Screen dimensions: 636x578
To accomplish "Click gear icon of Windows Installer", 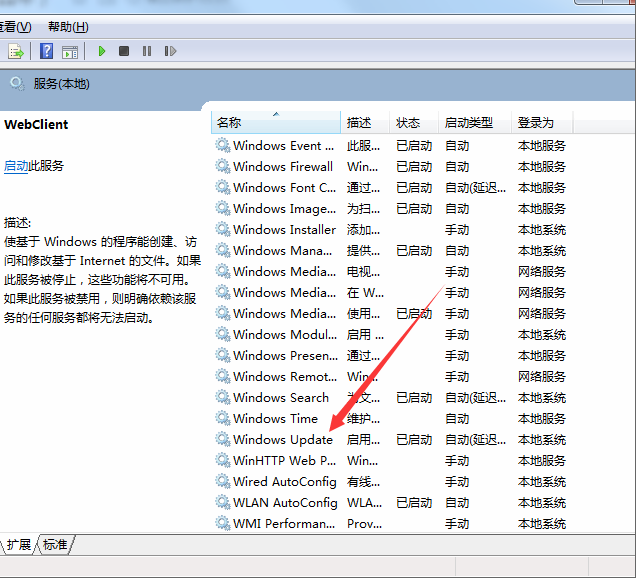I will click(223, 230).
